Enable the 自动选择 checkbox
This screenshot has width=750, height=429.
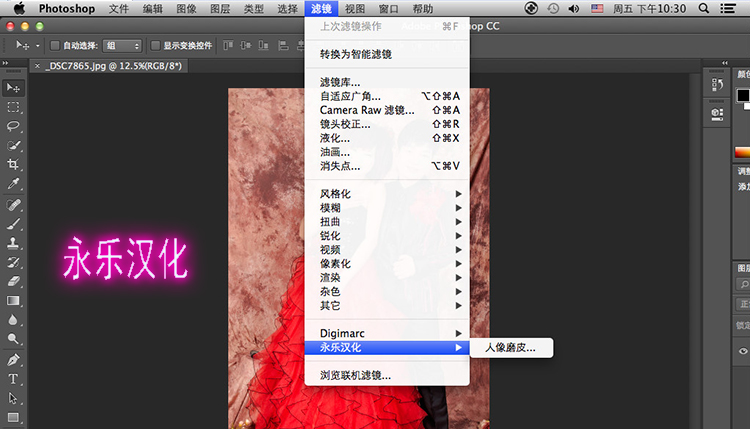coord(56,45)
